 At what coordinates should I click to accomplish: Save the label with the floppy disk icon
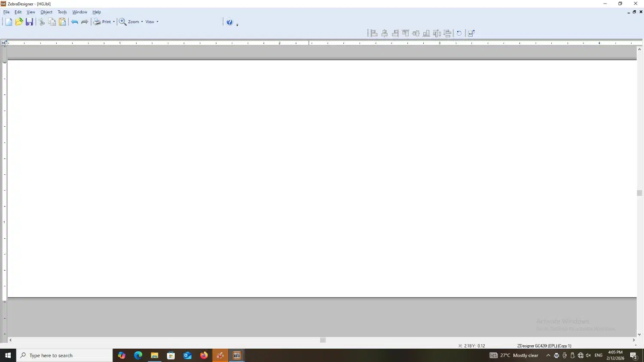pos(29,22)
